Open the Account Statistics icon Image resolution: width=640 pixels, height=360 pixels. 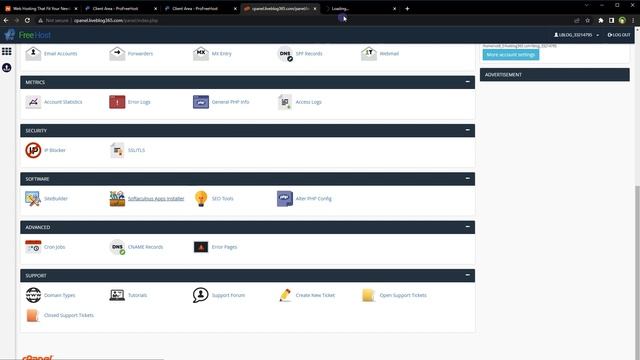[x=33, y=102]
